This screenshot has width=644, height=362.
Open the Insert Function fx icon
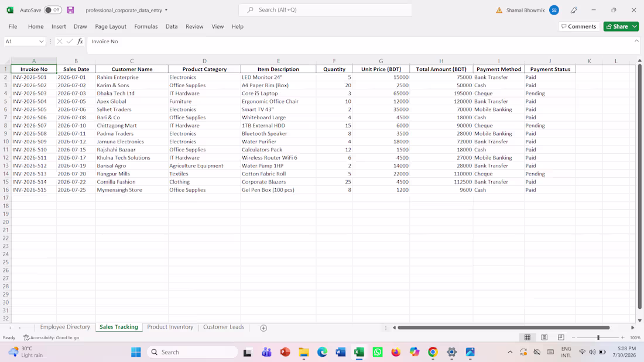pos(80,42)
